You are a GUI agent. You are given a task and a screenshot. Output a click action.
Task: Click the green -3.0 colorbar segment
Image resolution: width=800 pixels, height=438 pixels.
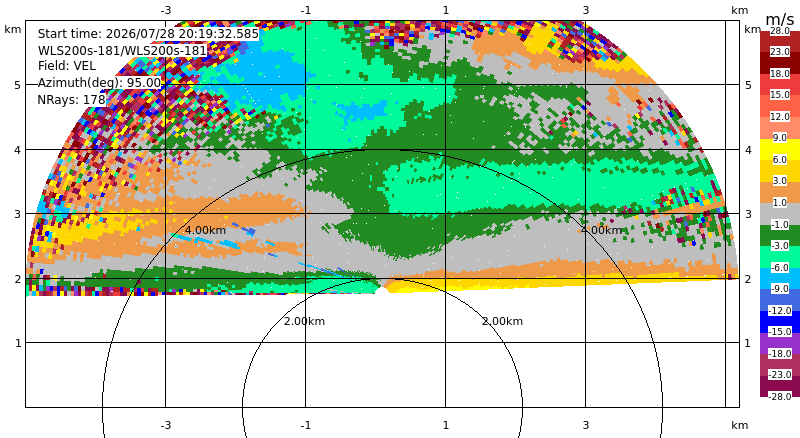(x=780, y=235)
